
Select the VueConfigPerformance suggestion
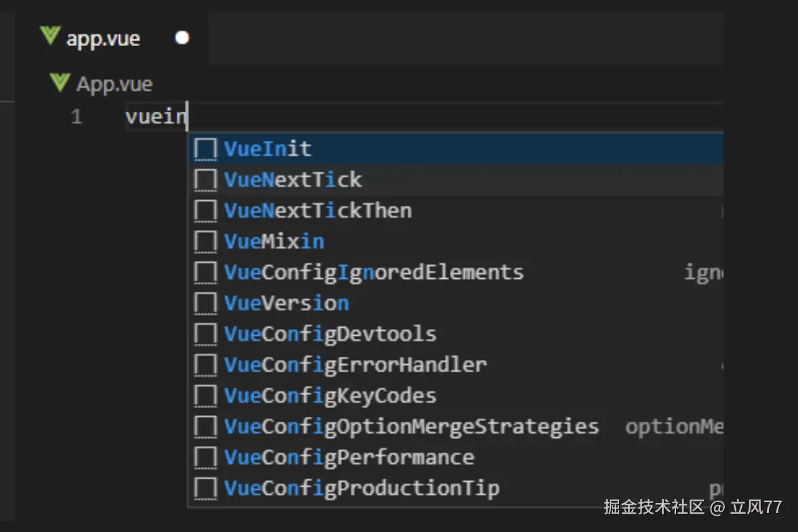[349, 458]
